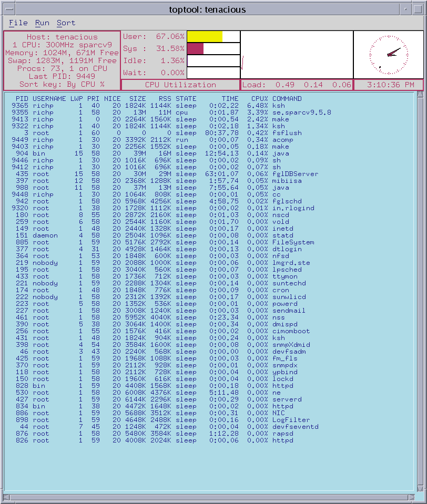The width and height of the screenshot is (427, 504).
Task: Click the load history graph
Action: [297, 55]
